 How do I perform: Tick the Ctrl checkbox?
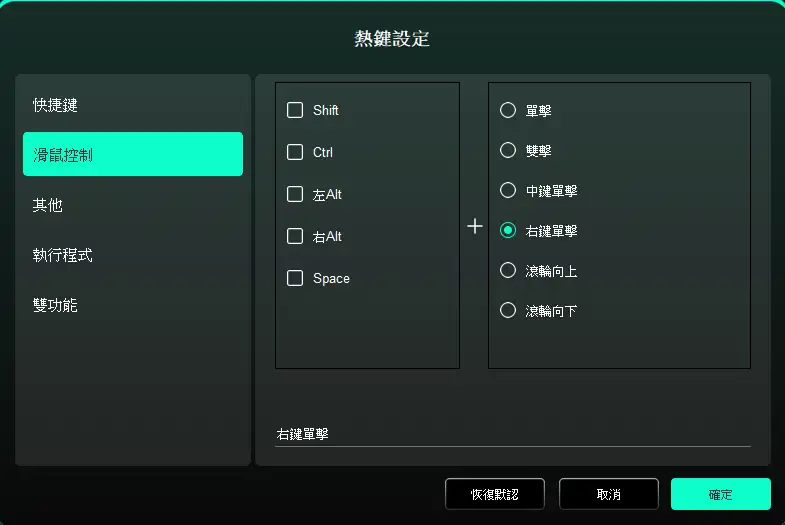click(x=295, y=152)
